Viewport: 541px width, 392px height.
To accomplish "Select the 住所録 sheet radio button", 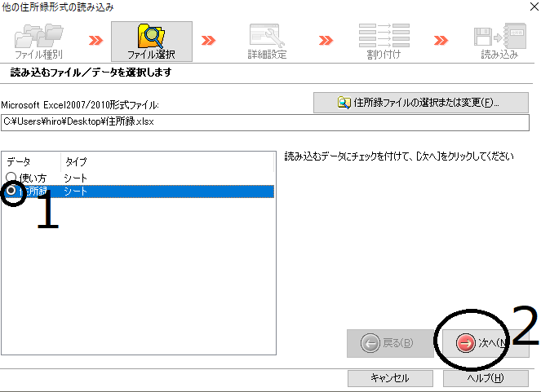I will (12, 191).
